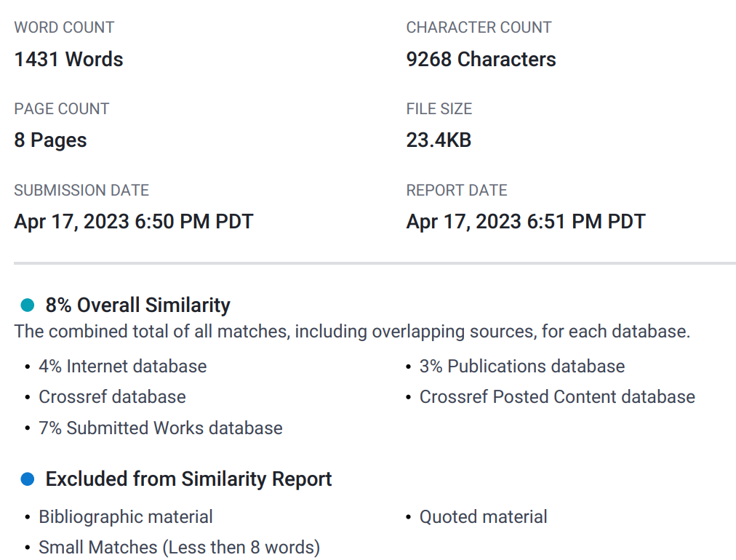
Task: Click Small Matches (Less then 8 words)
Action: pyautogui.click(x=180, y=548)
